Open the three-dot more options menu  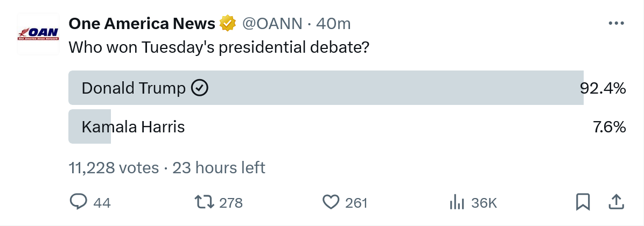(x=615, y=24)
